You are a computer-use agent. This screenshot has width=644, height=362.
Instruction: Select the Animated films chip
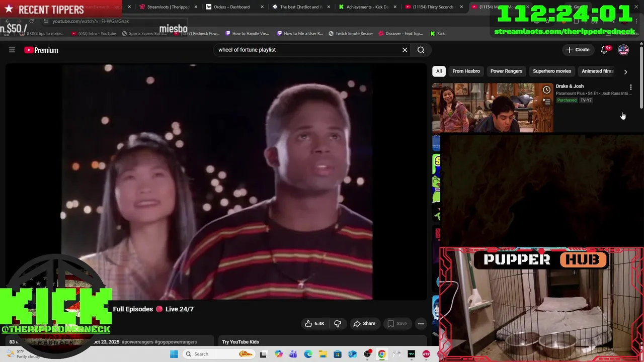(x=597, y=71)
